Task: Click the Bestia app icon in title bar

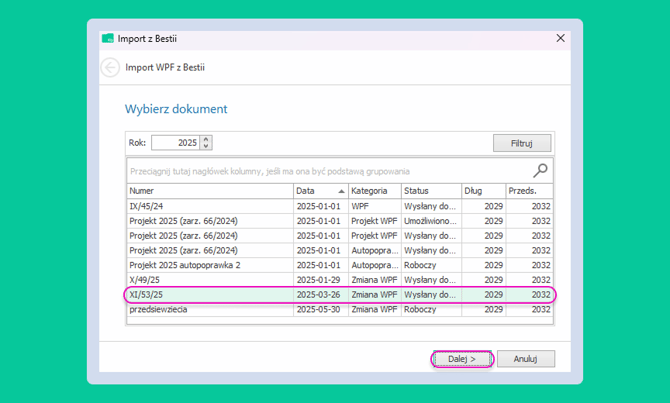Action: point(108,38)
